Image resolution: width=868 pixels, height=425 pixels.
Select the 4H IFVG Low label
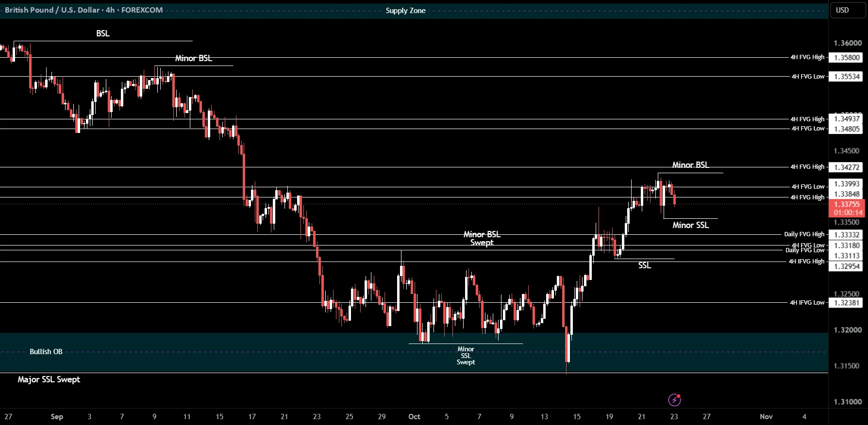coord(807,303)
